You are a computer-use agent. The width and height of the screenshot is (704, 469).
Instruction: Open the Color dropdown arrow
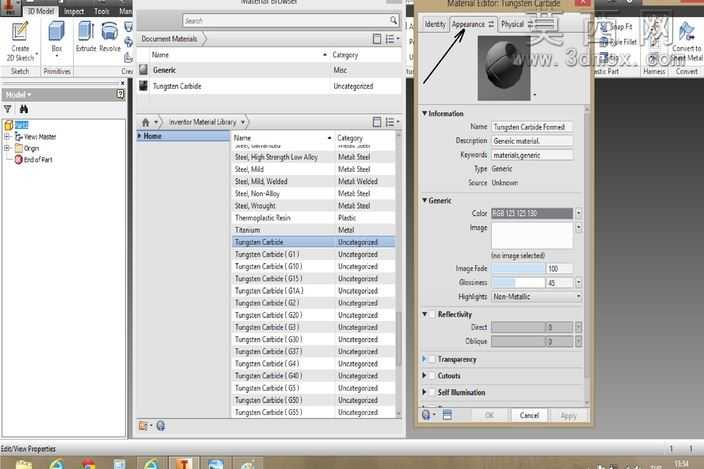pyautogui.click(x=578, y=213)
